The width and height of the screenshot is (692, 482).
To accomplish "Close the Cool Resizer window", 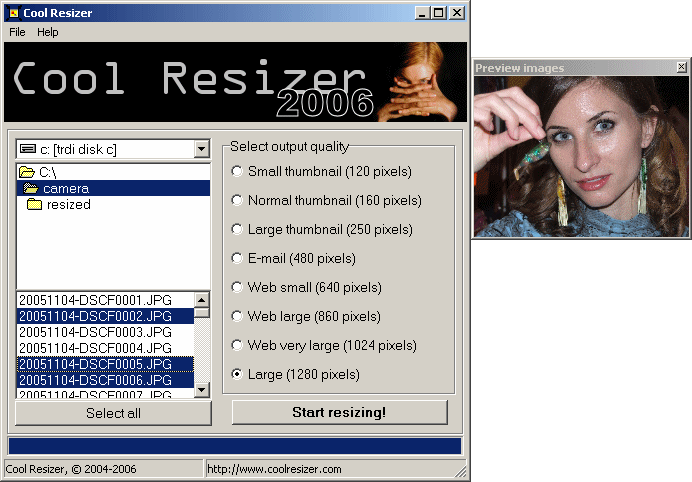I will (x=457, y=13).
